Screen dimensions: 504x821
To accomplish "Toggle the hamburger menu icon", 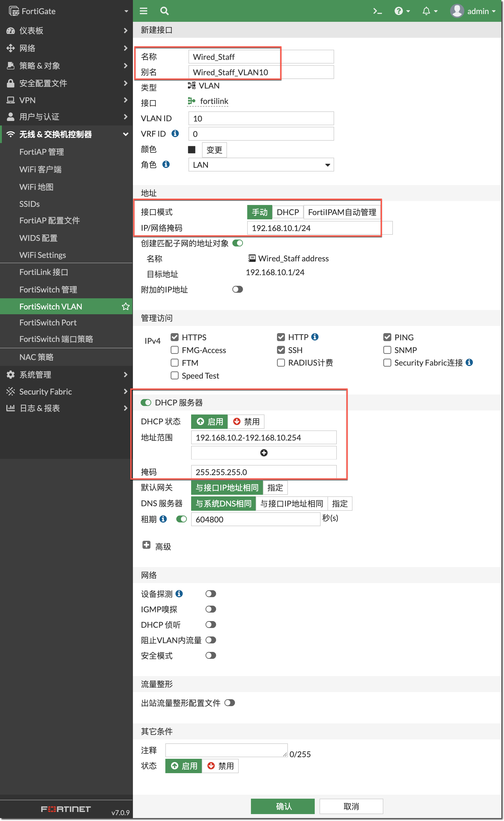I will pos(143,11).
